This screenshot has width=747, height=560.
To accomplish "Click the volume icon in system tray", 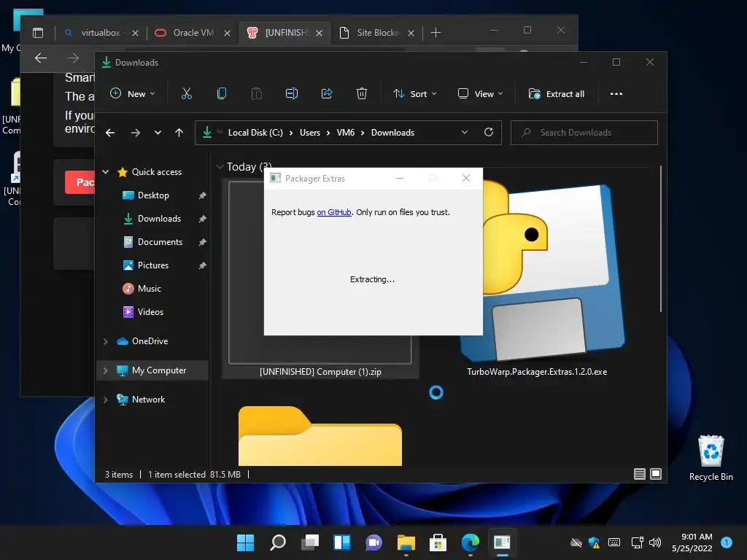I will point(655,542).
